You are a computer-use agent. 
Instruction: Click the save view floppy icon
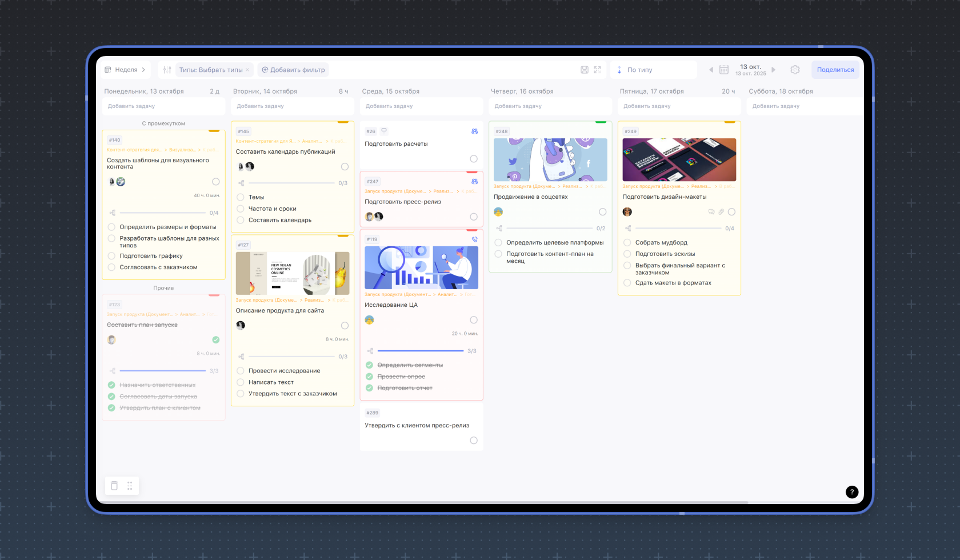pyautogui.click(x=585, y=70)
